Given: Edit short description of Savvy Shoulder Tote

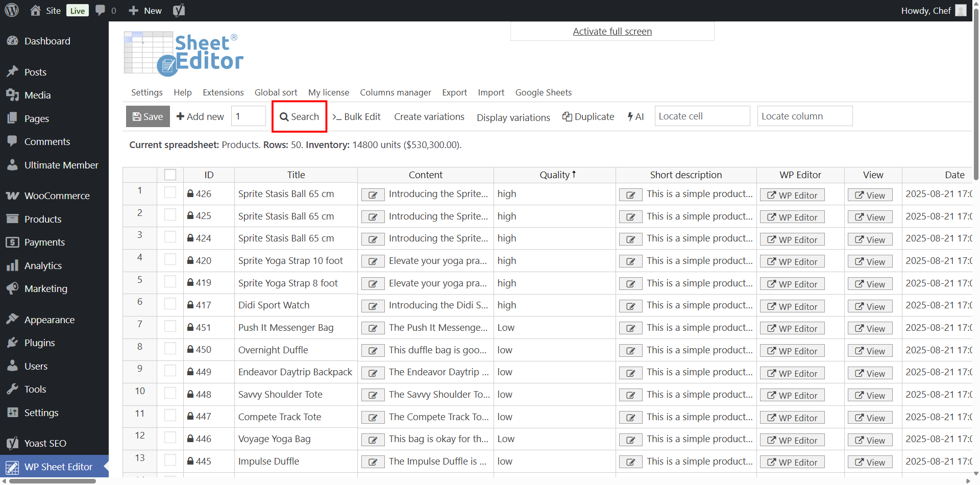Looking at the screenshot, I should tap(631, 396).
